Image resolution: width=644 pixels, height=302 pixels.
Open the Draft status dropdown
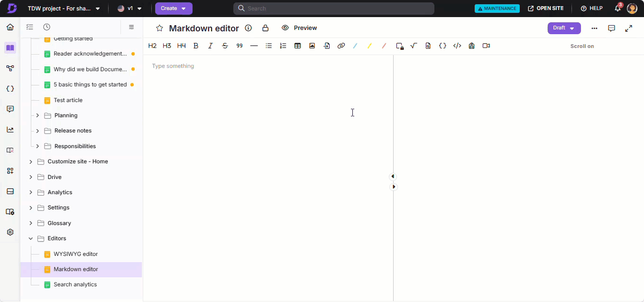tap(564, 28)
